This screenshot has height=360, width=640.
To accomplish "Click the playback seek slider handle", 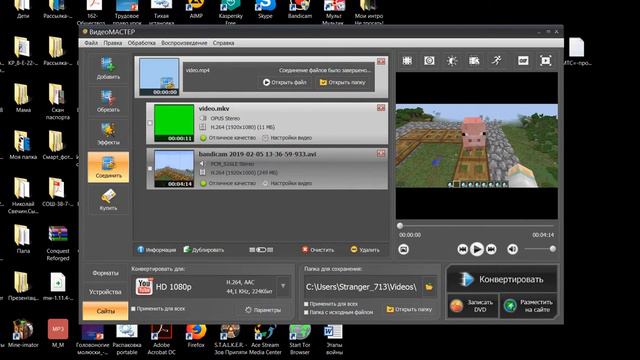I will [x=400, y=226].
